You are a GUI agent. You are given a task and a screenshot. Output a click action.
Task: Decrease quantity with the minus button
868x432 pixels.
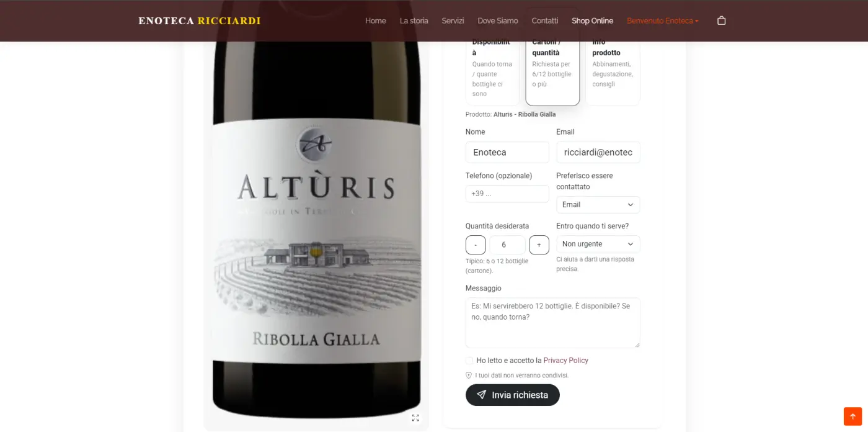[x=476, y=245]
